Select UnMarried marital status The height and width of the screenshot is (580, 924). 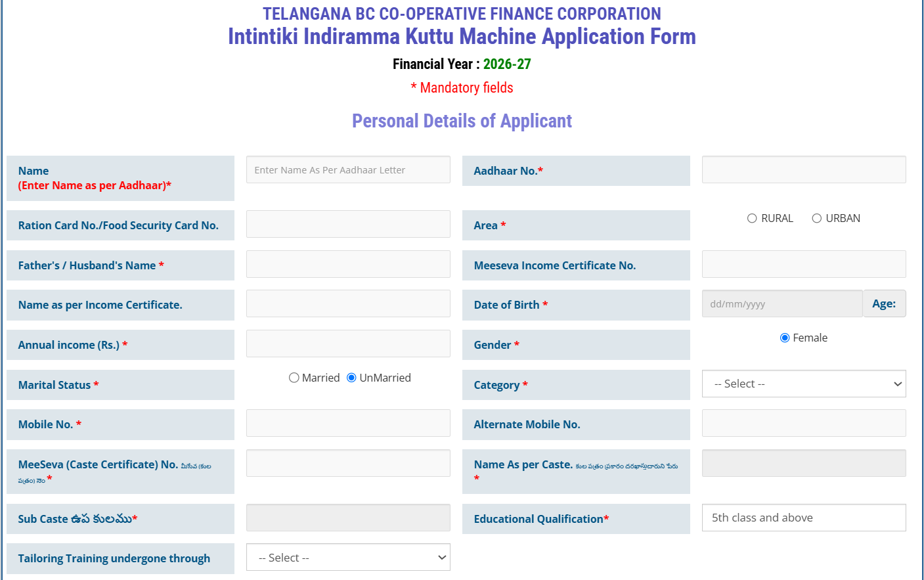pyautogui.click(x=351, y=378)
